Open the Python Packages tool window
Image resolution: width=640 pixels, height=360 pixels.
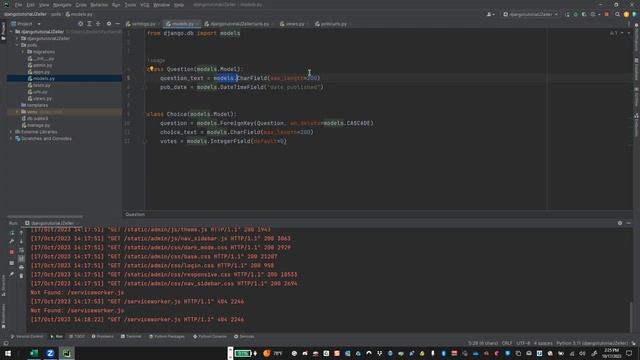(x=167, y=336)
